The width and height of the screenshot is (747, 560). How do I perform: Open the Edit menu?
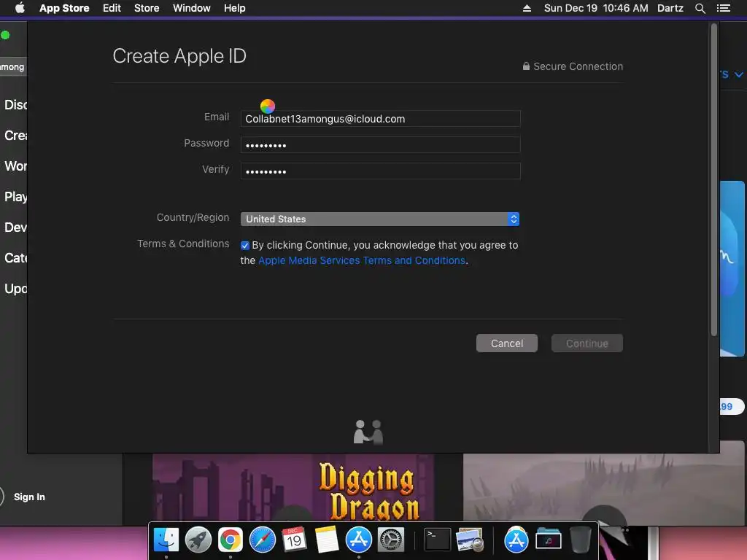pos(112,8)
